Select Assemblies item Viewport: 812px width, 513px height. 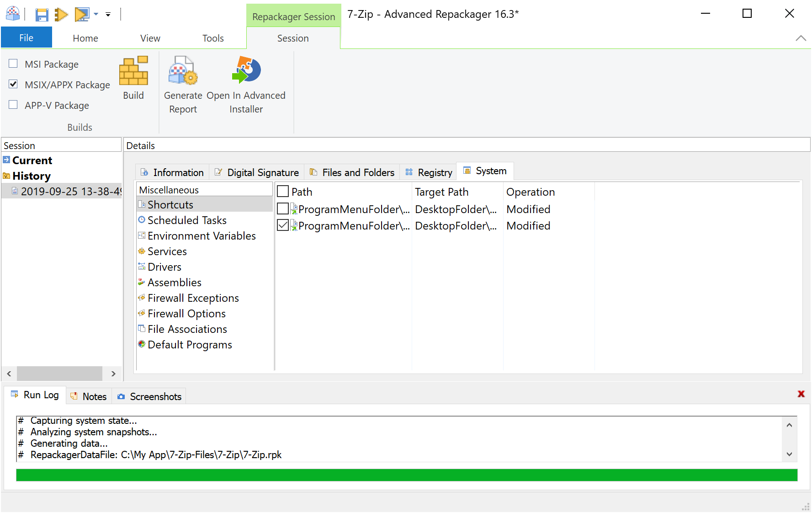(x=175, y=283)
